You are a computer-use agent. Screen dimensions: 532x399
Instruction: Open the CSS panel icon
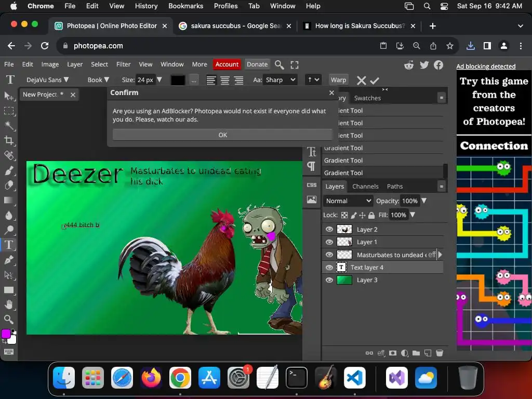click(312, 185)
